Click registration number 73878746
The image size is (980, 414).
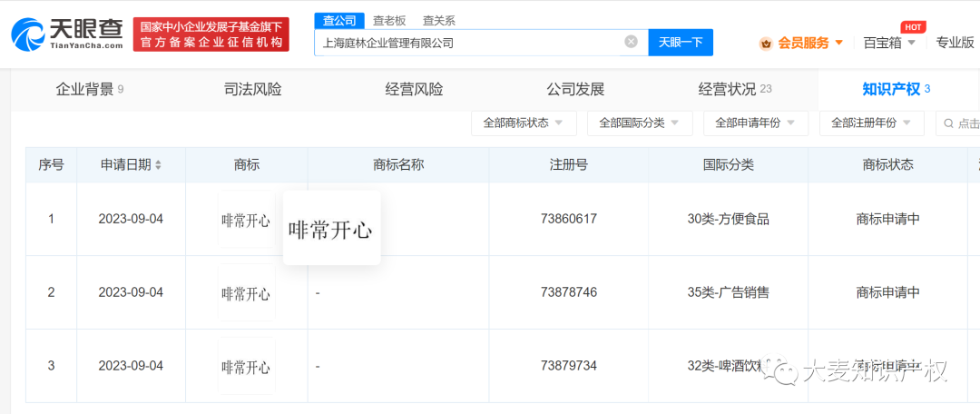click(x=569, y=292)
